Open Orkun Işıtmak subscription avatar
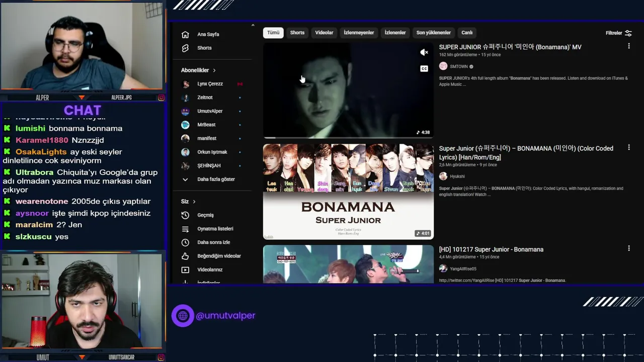 186,152
